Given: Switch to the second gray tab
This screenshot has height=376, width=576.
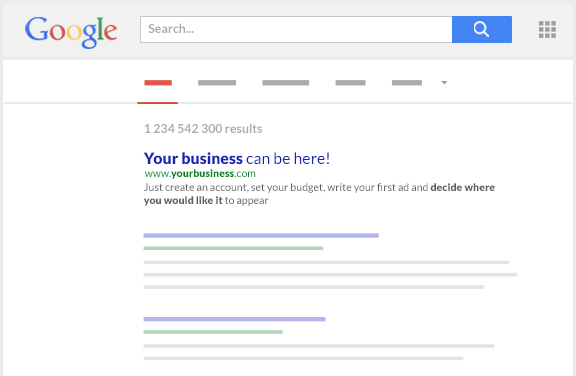Looking at the screenshot, I should point(217,83).
